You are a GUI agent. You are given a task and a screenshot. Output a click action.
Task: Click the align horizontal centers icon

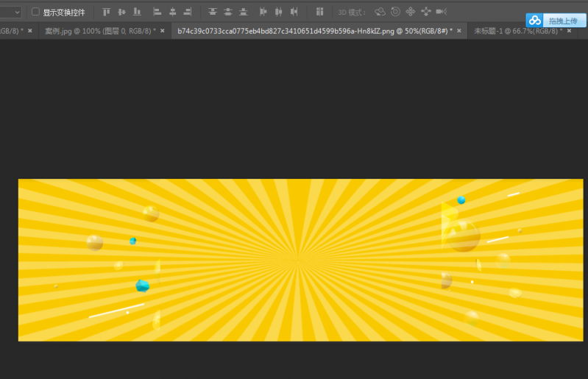click(x=172, y=12)
